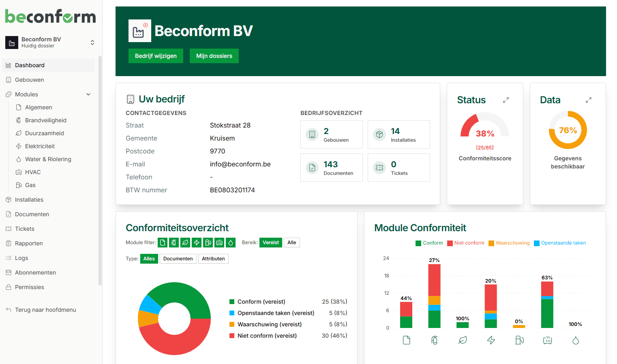Set the Bereik filter to Alle
The image size is (617, 364).
click(291, 243)
